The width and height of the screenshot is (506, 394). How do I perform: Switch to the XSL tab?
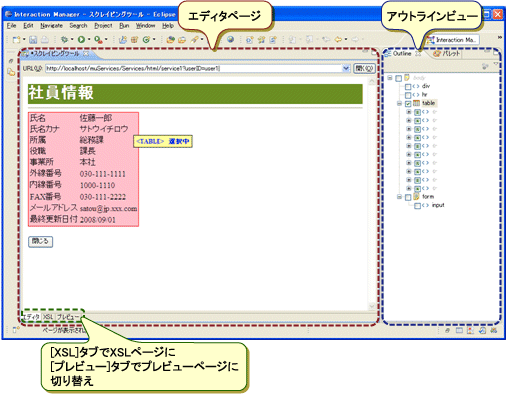click(x=48, y=317)
